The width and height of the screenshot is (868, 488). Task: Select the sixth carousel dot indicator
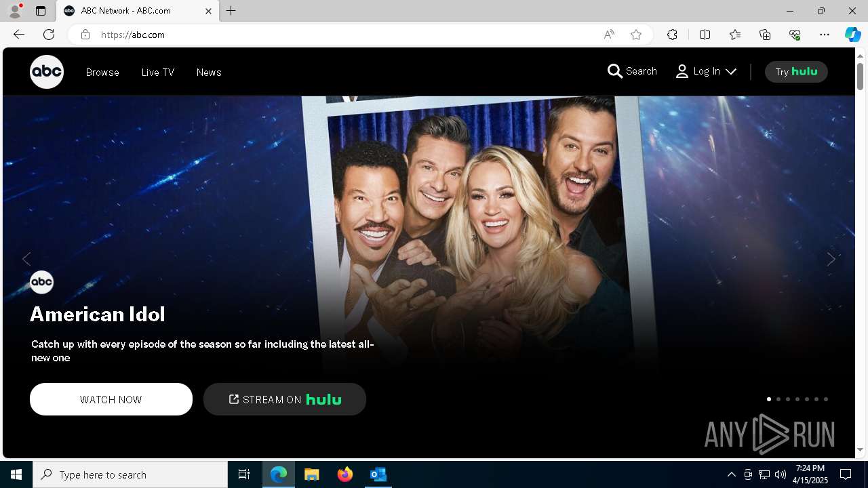pos(816,399)
